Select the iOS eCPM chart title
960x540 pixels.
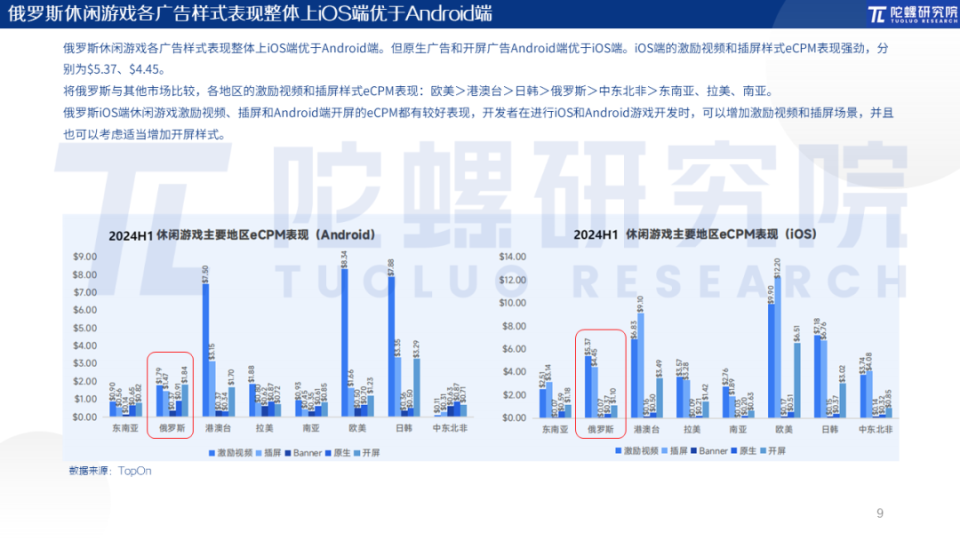pos(695,234)
